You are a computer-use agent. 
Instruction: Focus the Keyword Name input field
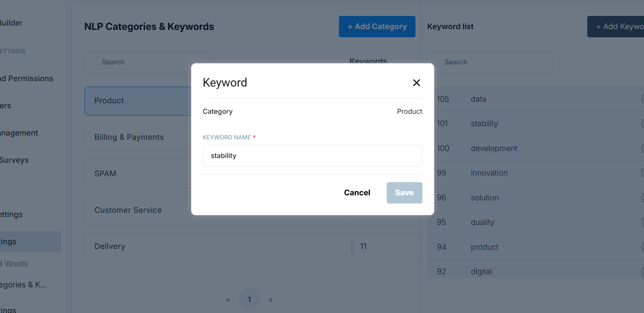coord(312,156)
